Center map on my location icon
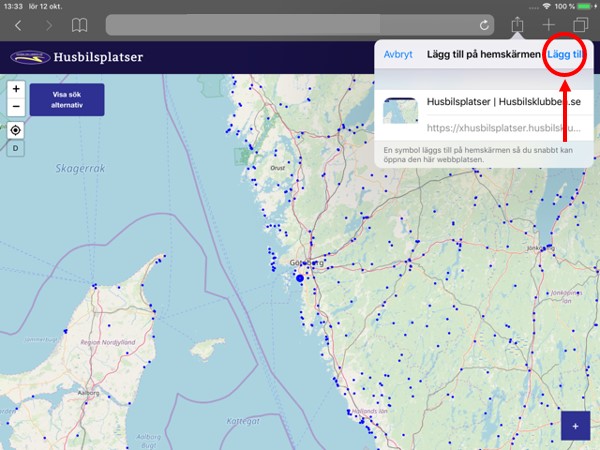The image size is (600, 450). (16, 130)
